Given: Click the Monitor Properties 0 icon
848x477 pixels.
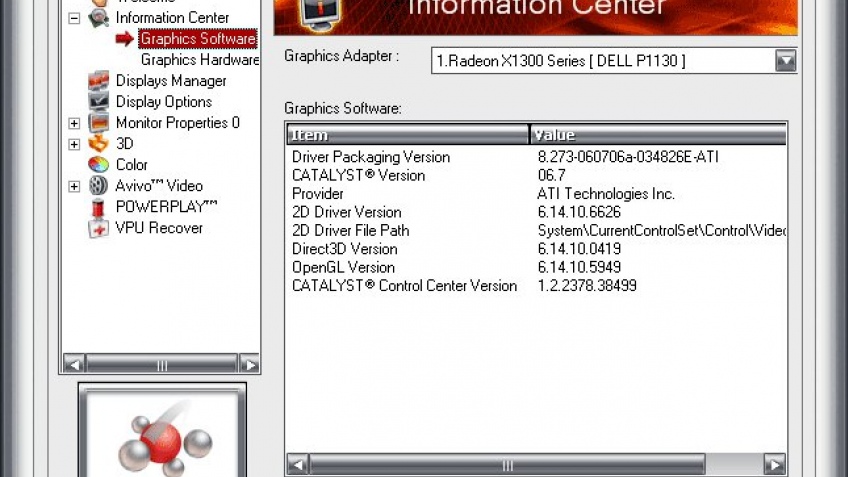Looking at the screenshot, I should pos(98,123).
